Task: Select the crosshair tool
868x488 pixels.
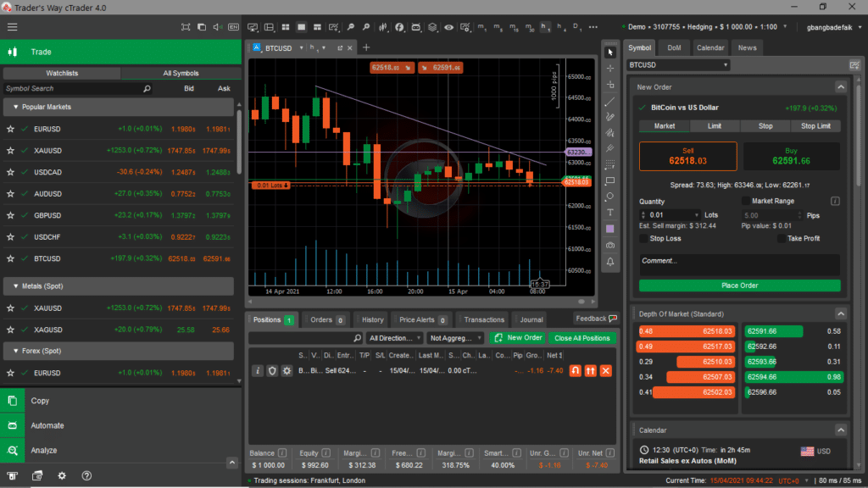Action: tap(610, 69)
